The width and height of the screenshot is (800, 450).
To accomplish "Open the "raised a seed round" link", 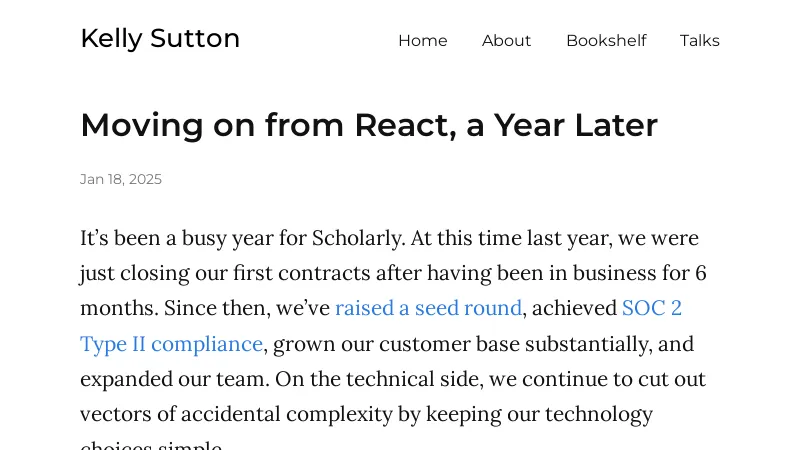I will tap(428, 308).
